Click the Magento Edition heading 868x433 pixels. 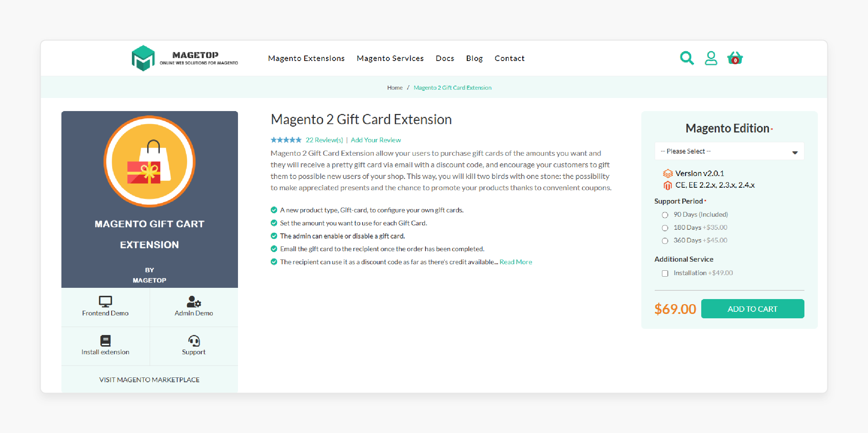click(x=727, y=128)
